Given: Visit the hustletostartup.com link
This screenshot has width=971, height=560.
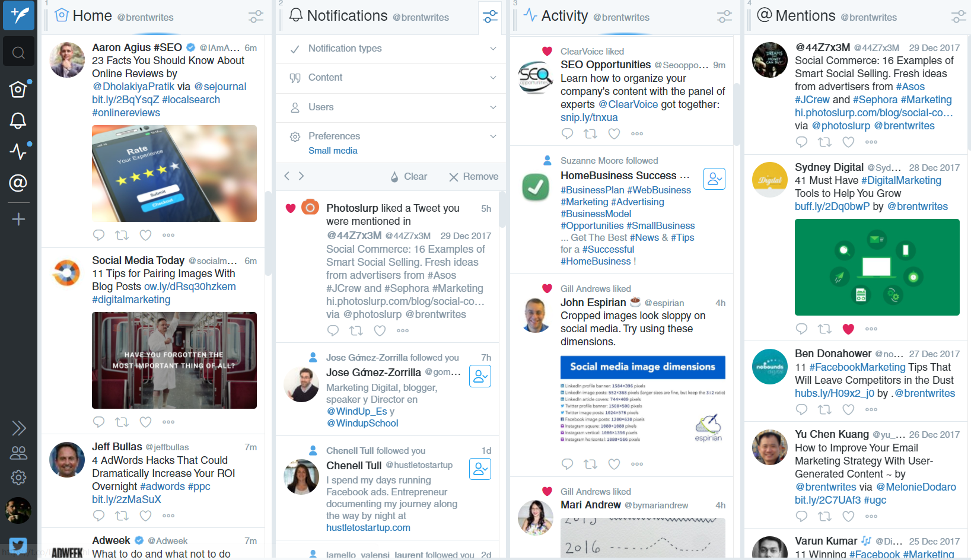Looking at the screenshot, I should point(368,527).
